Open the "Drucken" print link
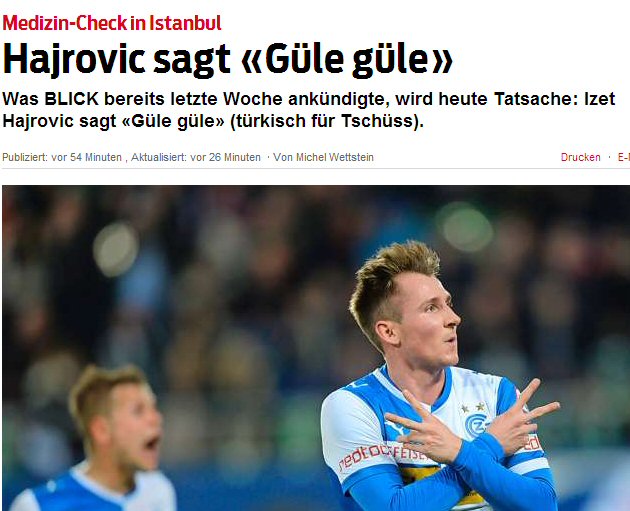The image size is (630, 511). click(x=581, y=157)
